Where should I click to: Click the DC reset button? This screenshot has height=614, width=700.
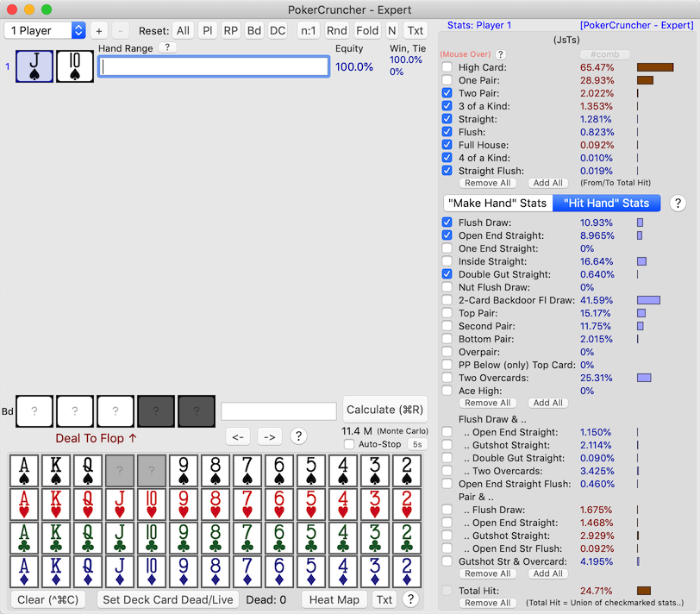[x=278, y=30]
